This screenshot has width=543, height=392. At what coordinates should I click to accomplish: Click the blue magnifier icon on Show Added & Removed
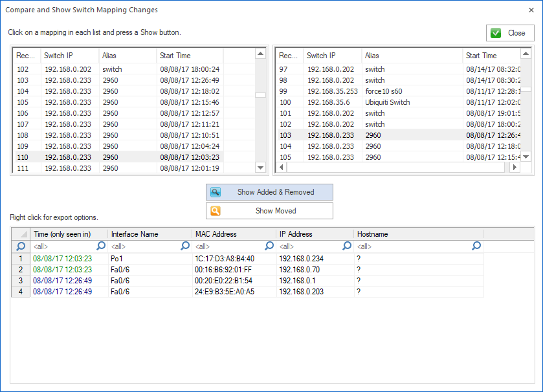pyautogui.click(x=216, y=191)
